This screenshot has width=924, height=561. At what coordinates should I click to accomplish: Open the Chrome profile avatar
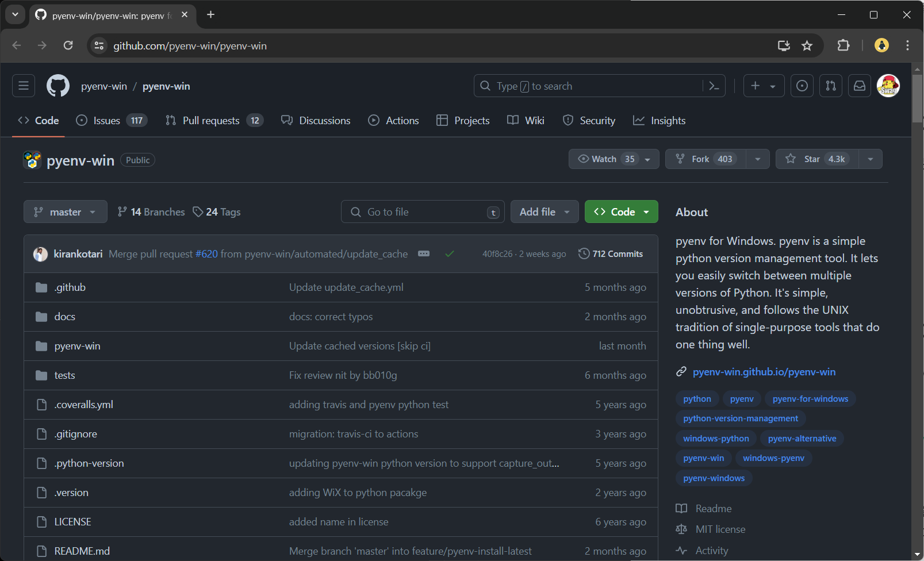coord(881,45)
